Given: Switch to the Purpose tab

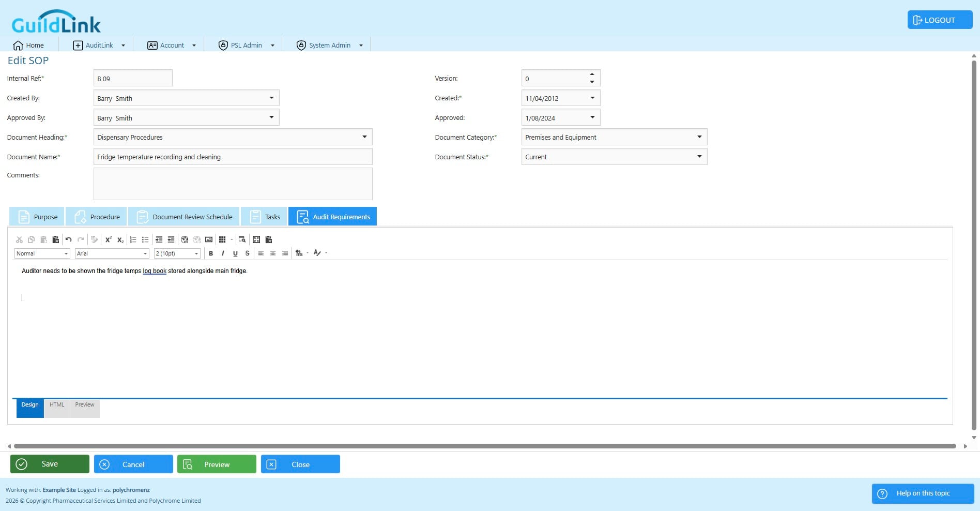Looking at the screenshot, I should coord(37,217).
